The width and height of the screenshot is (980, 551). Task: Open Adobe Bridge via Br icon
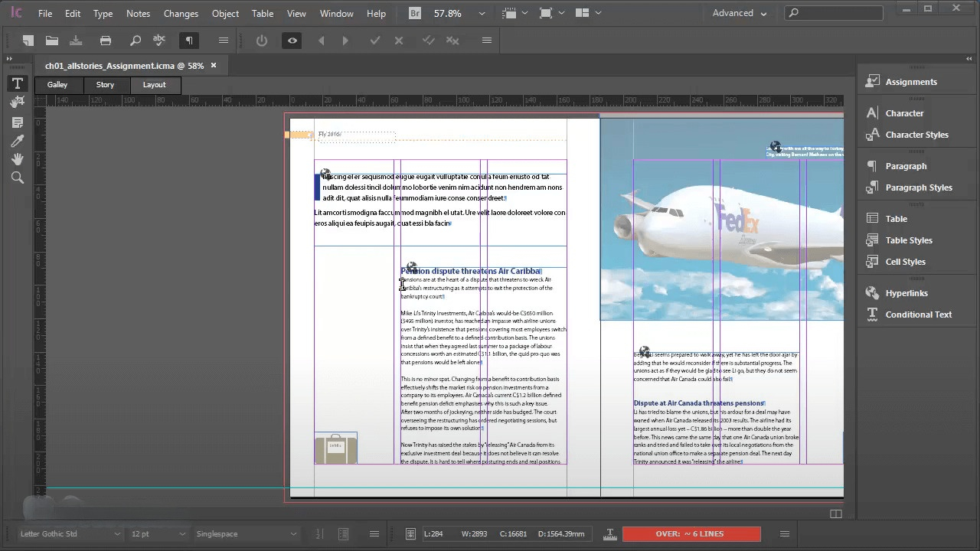pos(414,13)
